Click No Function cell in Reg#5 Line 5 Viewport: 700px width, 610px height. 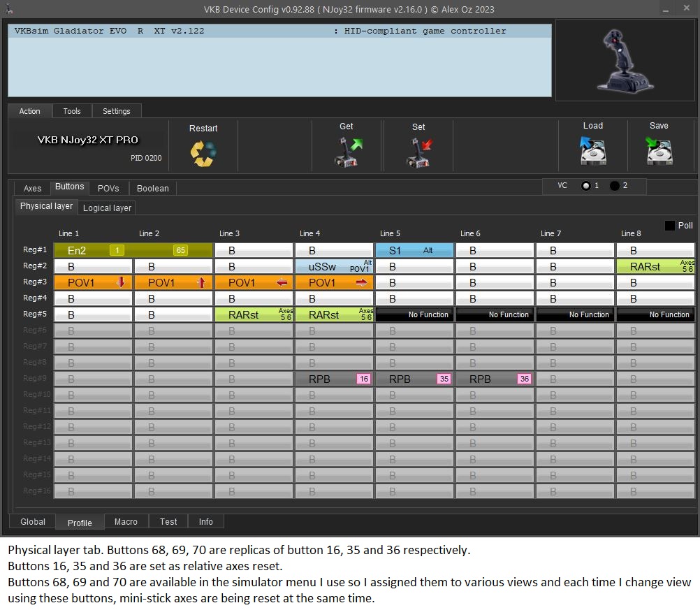coord(414,315)
